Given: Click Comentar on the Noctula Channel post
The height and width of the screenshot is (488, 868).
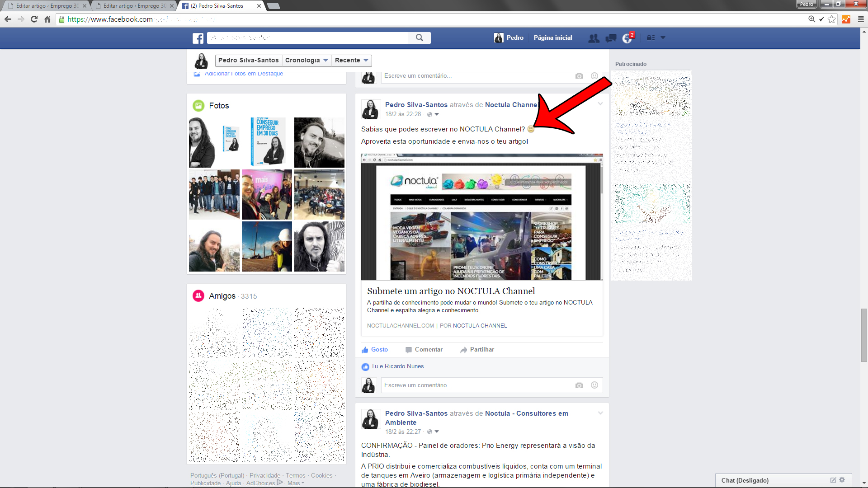Looking at the screenshot, I should coord(424,350).
